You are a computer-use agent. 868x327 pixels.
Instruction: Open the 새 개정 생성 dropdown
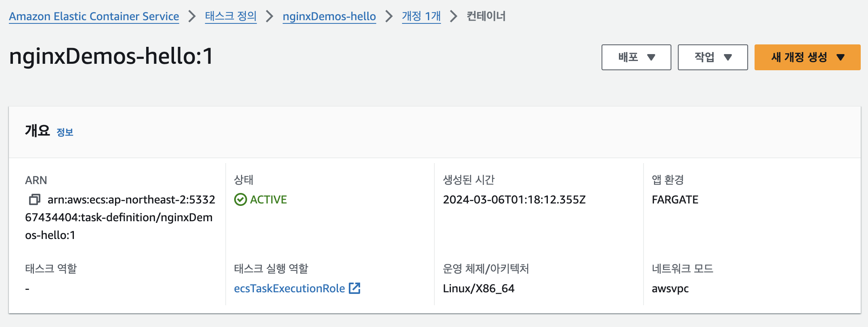(x=807, y=57)
